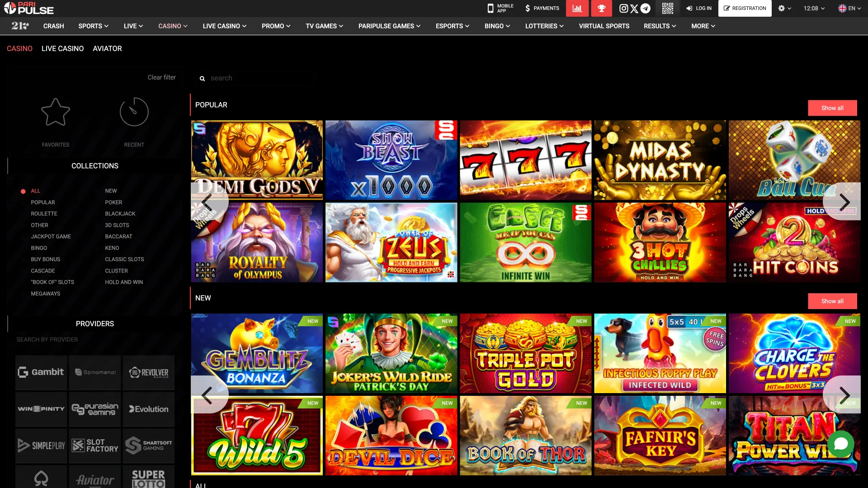
Task: Select the SimplePlay provider logo
Action: point(41,446)
